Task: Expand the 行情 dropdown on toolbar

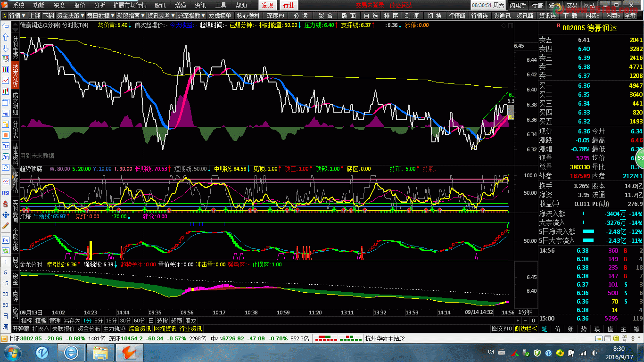Action: (x=17, y=15)
